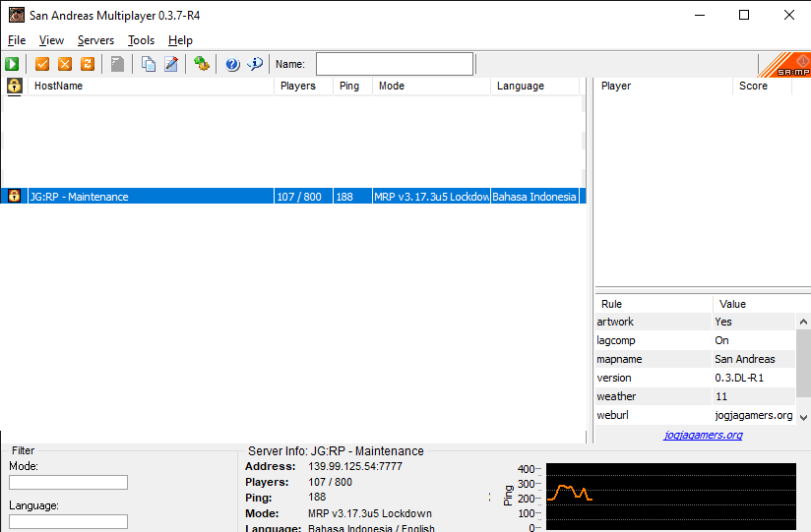Select the lagcomp rule row

[695, 340]
